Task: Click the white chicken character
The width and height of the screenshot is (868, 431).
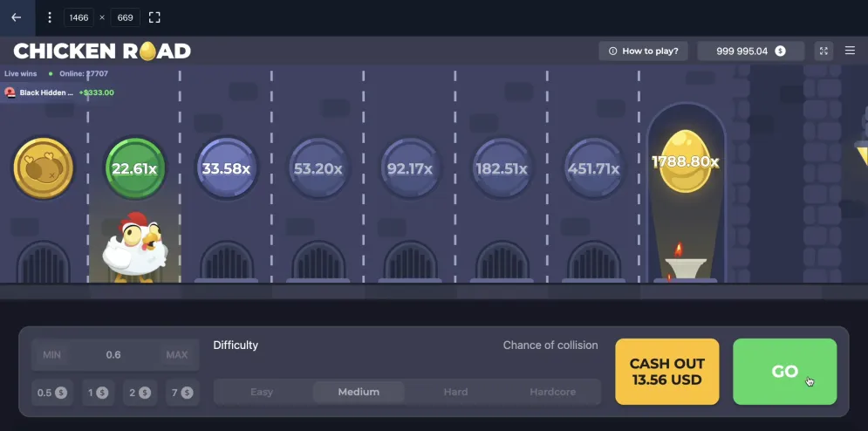Action: tap(134, 247)
